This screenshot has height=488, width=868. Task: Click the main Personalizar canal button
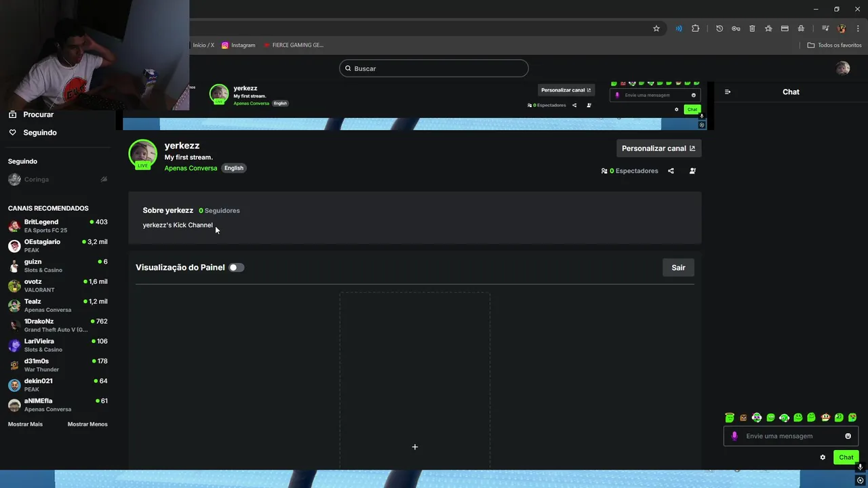click(658, 148)
